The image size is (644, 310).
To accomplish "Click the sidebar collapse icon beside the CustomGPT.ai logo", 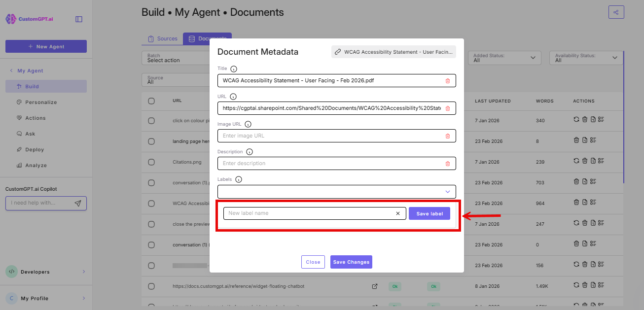I will [78, 18].
